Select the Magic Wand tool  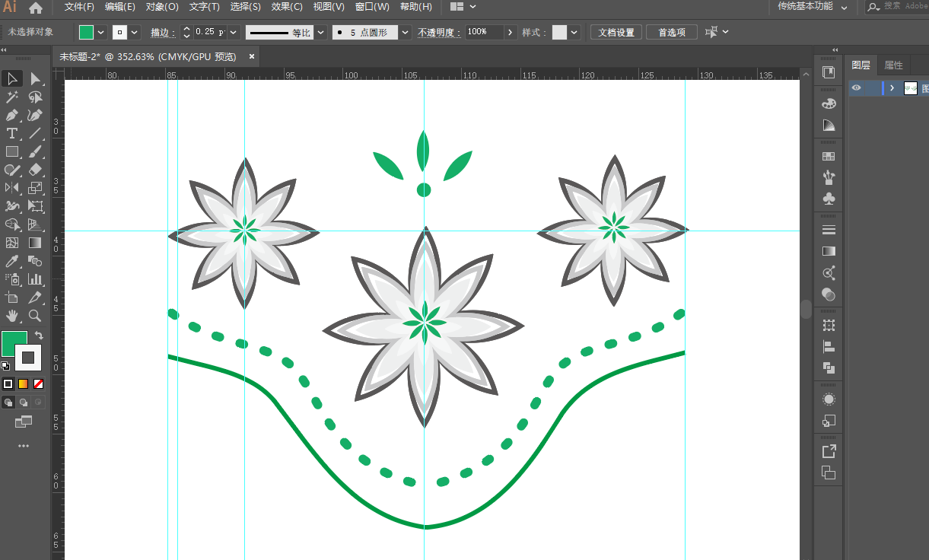[x=12, y=97]
